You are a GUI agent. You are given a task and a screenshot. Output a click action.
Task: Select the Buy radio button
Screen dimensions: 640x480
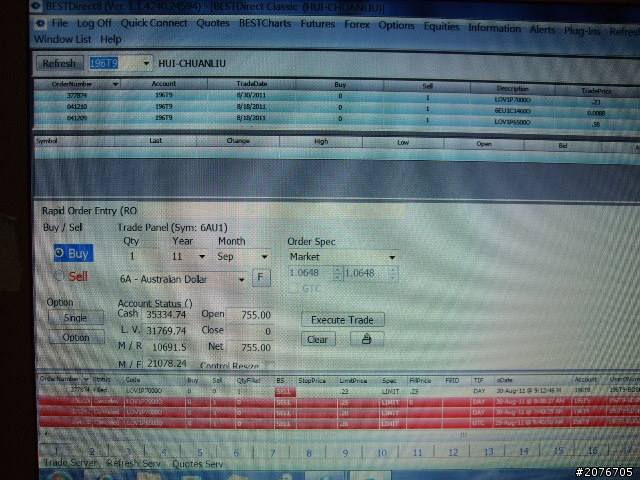(73, 253)
